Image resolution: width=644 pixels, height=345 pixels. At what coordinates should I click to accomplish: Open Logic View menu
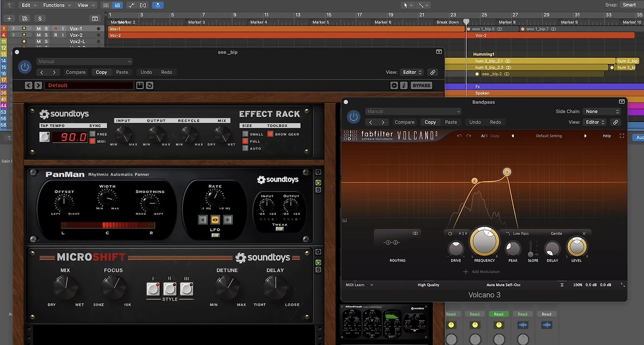[x=85, y=5]
